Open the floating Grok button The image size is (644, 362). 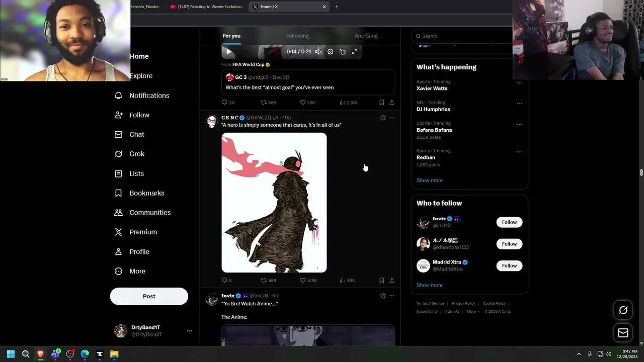click(623, 310)
